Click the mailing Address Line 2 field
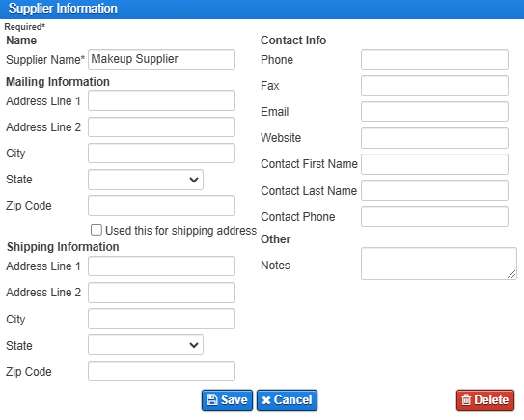The image size is (524, 420). click(161, 126)
